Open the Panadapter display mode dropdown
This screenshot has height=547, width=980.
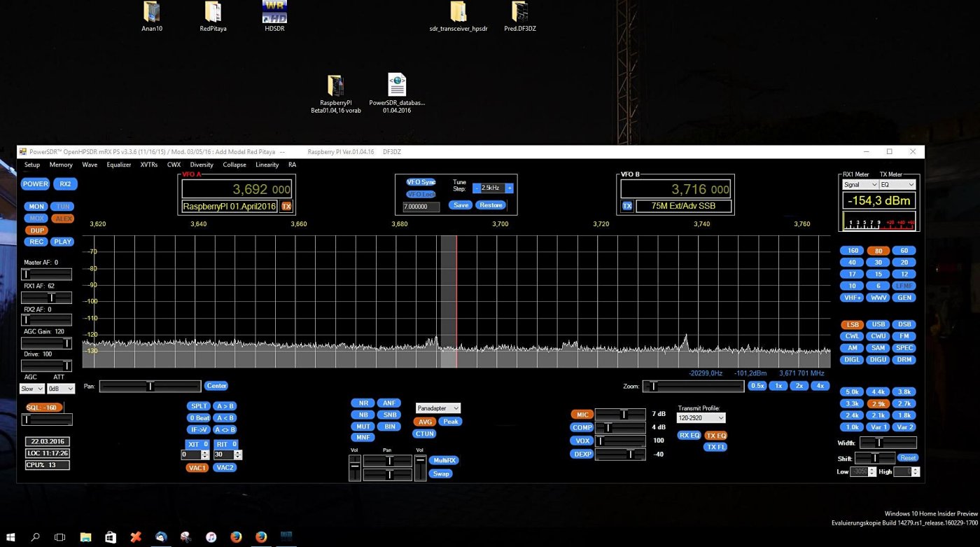pyautogui.click(x=438, y=408)
